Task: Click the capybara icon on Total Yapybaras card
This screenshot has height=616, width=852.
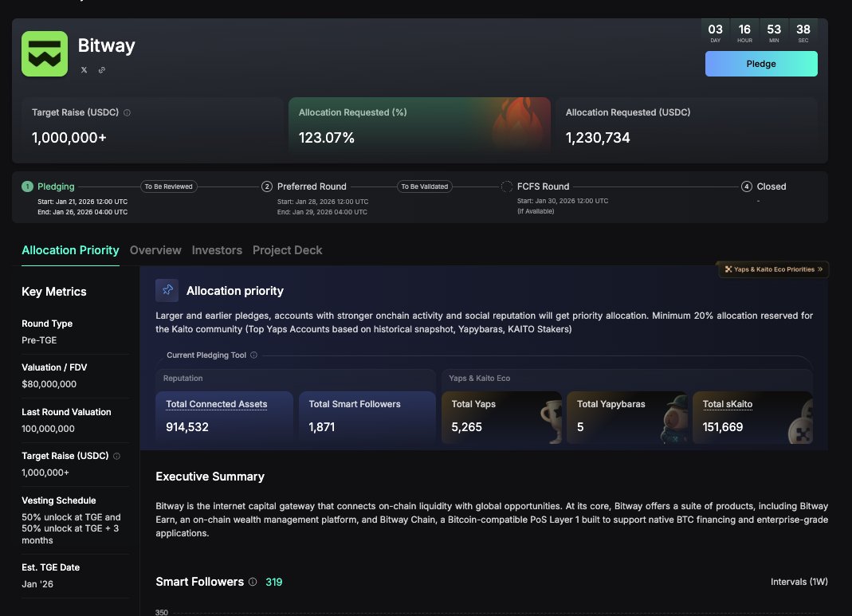Action: tap(673, 418)
